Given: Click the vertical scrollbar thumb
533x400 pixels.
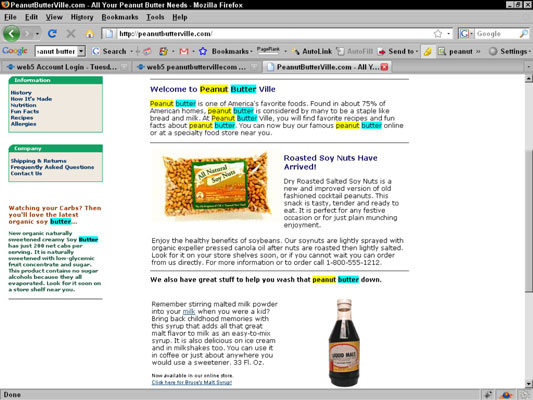Looking at the screenshot, I should [528, 221].
